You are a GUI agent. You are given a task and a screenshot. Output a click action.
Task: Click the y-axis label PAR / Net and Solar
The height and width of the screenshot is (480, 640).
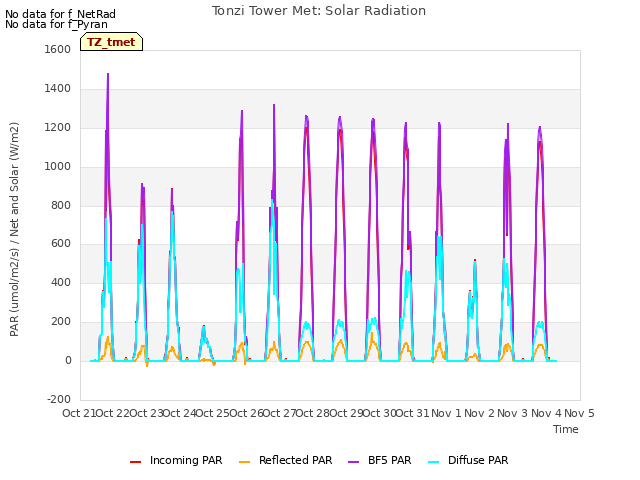[14, 229]
